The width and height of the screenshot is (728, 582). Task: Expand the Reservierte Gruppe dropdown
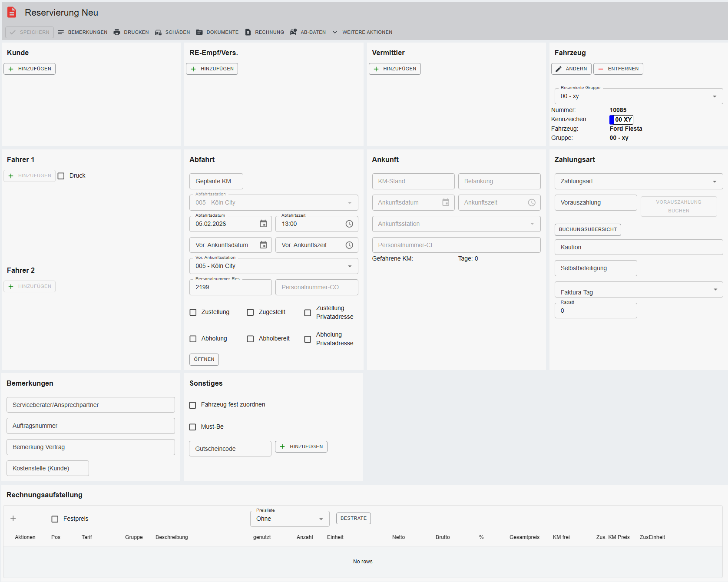(x=715, y=96)
